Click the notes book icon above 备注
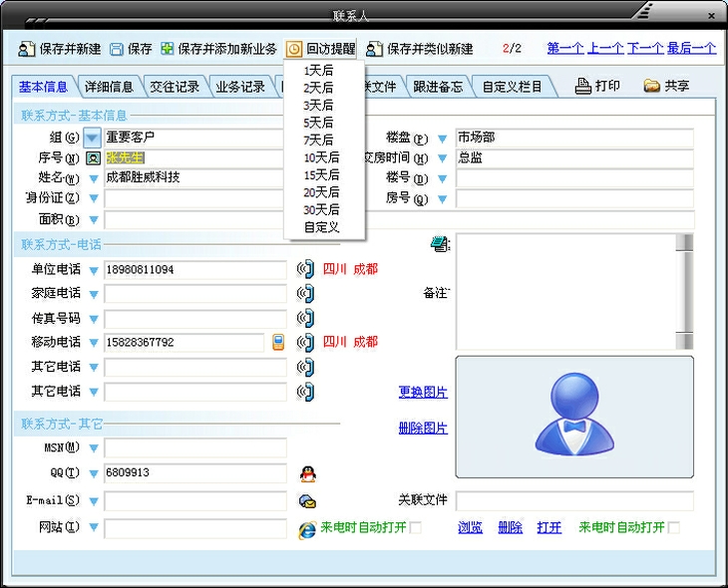Viewport: 728px width, 588px height. 440,244
